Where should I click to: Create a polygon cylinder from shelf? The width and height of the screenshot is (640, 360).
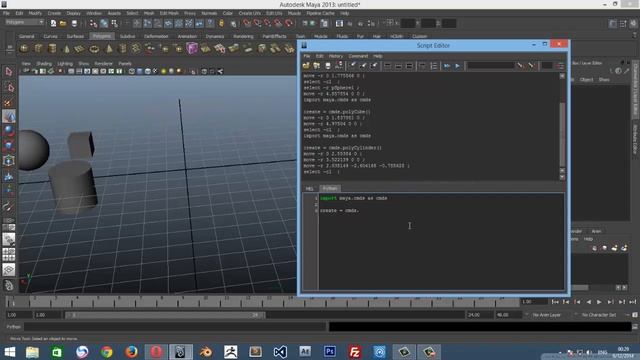(52, 49)
